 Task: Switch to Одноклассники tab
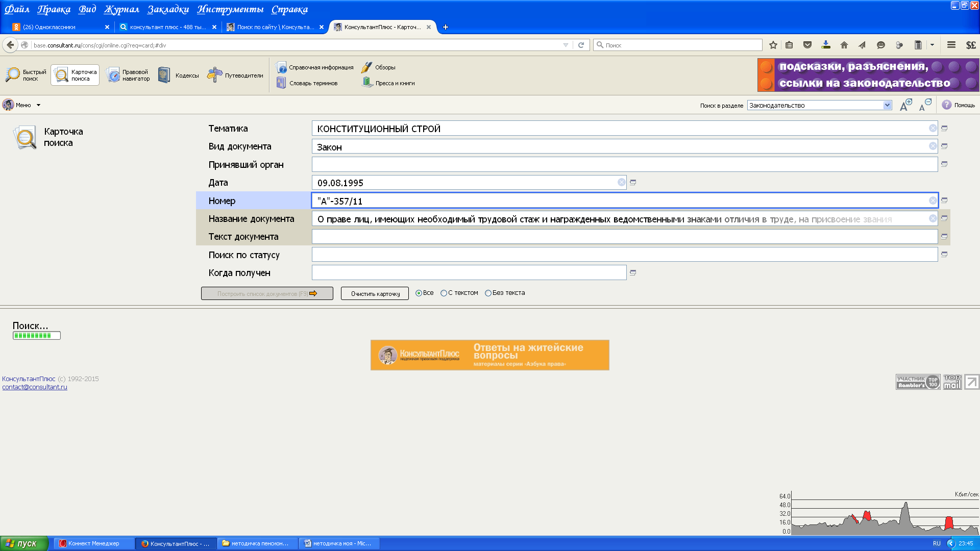tap(60, 27)
